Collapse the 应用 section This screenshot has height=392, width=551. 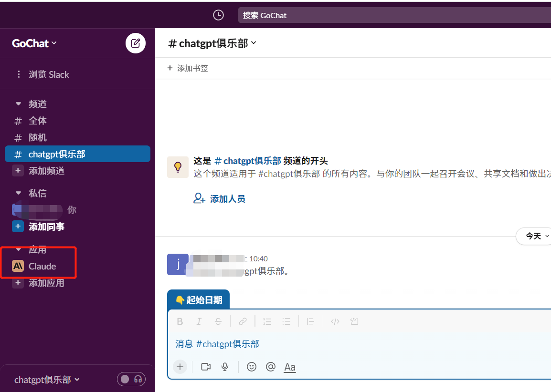coord(18,249)
